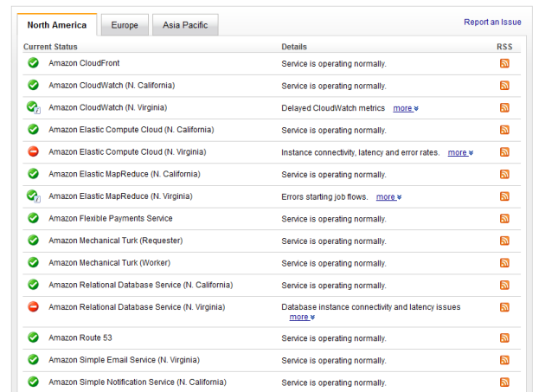
Task: Click green status icon for Amazon CloudFront
Action: 34,63
